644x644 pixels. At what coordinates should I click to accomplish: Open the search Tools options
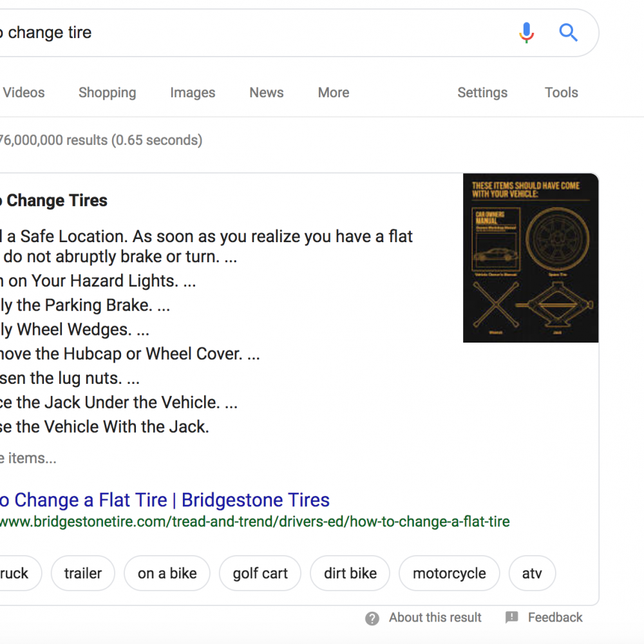(562, 93)
